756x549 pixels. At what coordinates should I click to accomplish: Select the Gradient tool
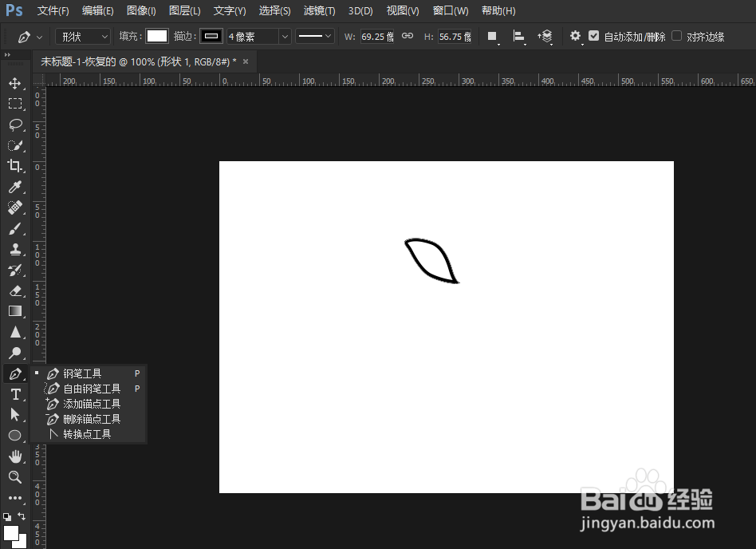tap(15, 311)
